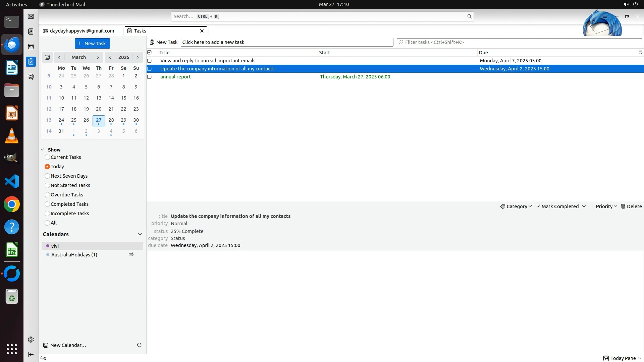Image resolution: width=644 pixels, height=362 pixels.
Task: Click the blue New Task button
Action: coord(92,44)
